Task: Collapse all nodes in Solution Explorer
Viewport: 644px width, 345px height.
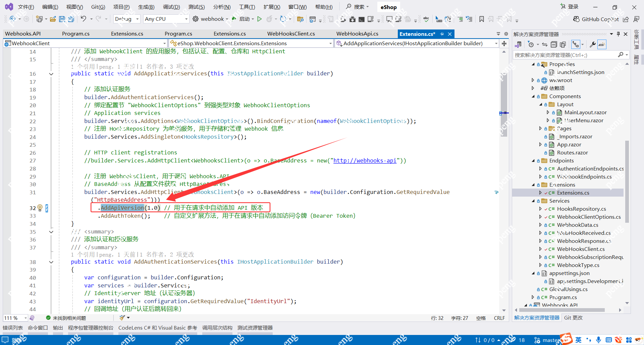Action: click(x=554, y=45)
